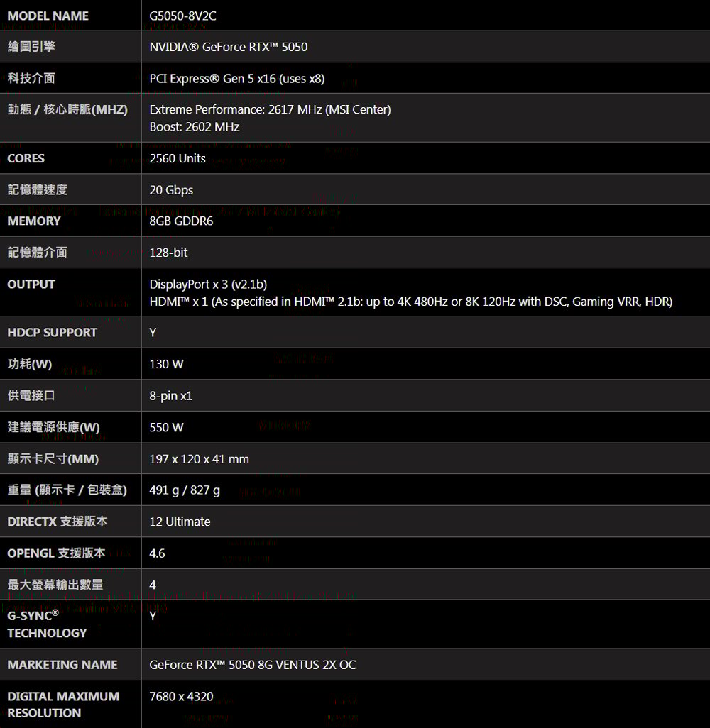Click the 8-pin x1 power connector value

[x=170, y=395]
